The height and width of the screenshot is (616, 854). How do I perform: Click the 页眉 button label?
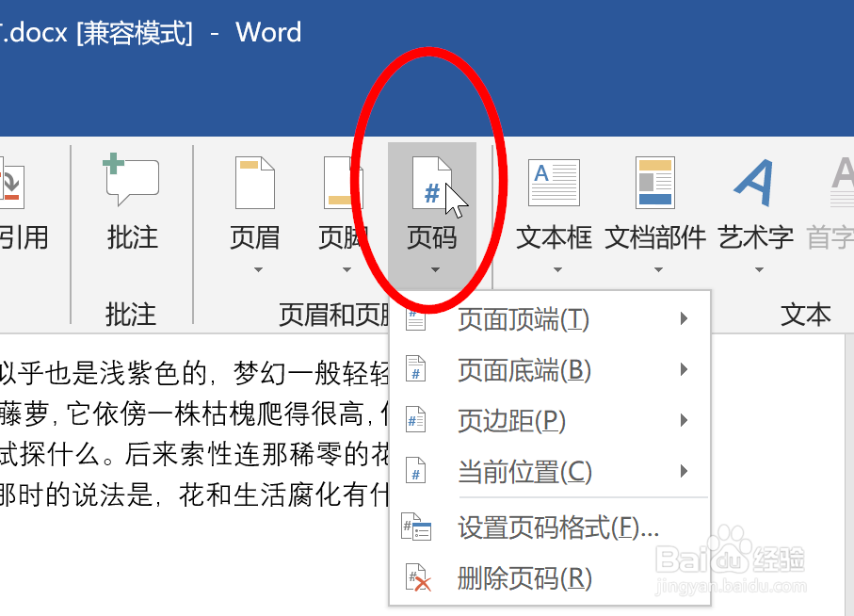click(x=254, y=238)
